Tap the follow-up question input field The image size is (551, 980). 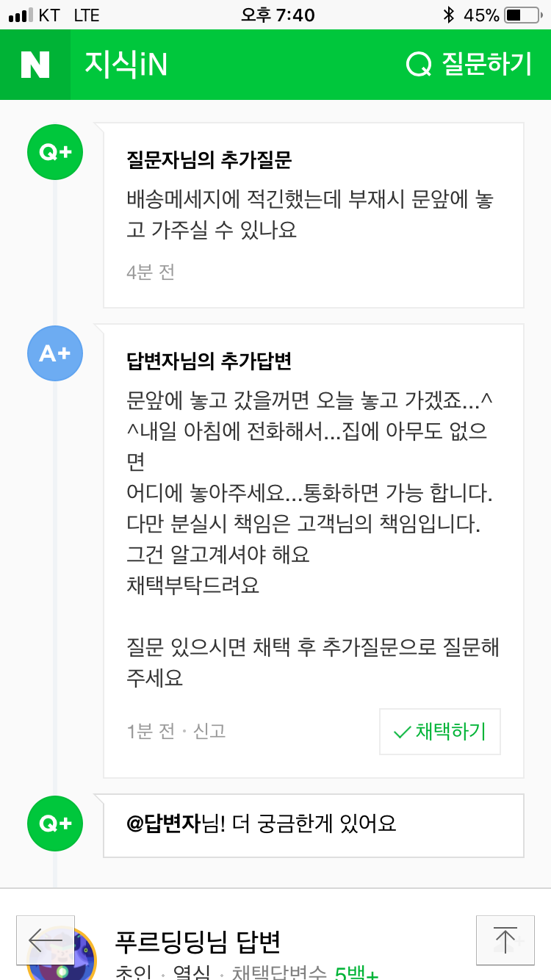click(313, 825)
